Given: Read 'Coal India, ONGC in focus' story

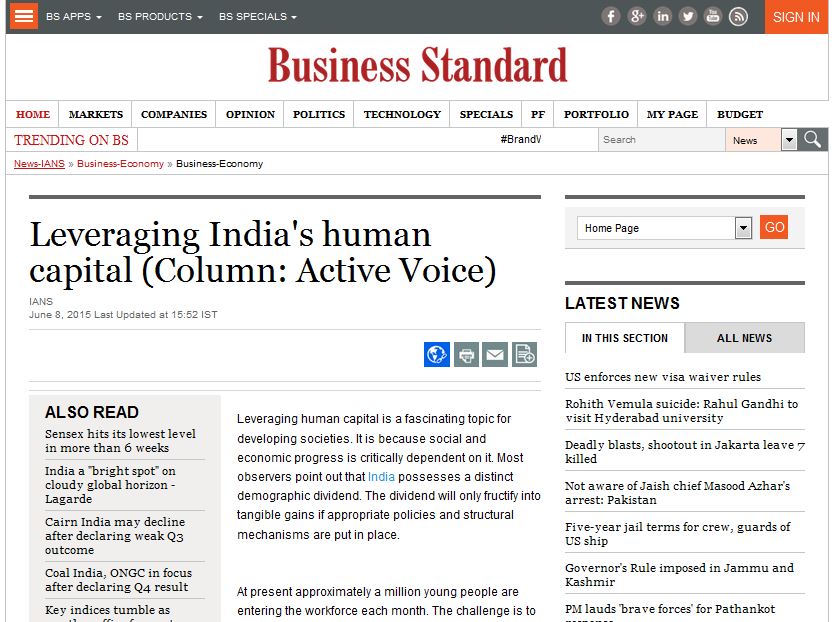Looking at the screenshot, I should [x=118, y=580].
